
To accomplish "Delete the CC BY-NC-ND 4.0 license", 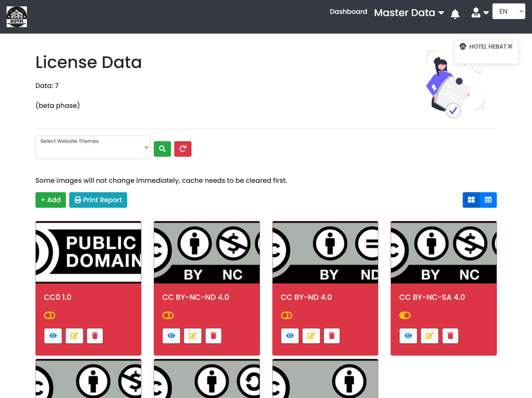I will [x=213, y=336].
